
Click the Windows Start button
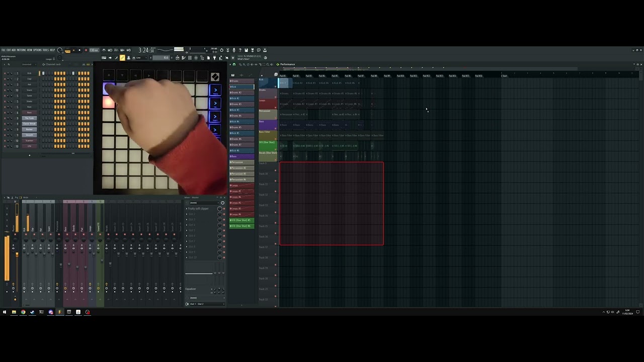click(x=4, y=312)
